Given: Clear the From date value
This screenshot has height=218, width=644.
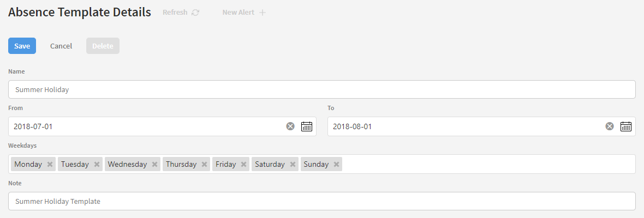Looking at the screenshot, I should (x=290, y=126).
